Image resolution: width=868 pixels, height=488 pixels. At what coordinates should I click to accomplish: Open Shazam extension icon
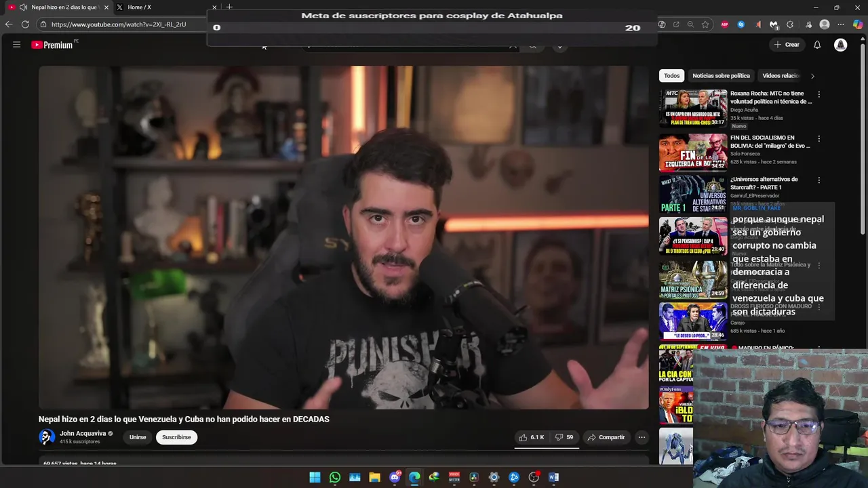tap(741, 24)
